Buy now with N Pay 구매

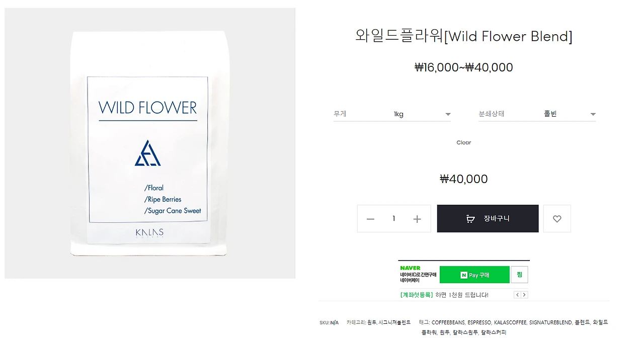tap(474, 275)
